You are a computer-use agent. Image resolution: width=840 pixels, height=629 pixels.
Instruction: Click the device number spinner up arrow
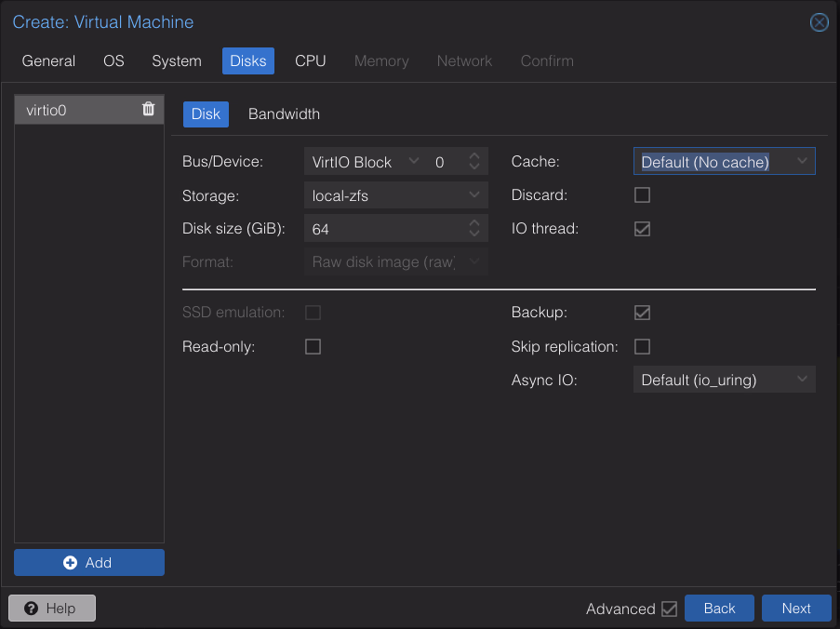(474, 156)
